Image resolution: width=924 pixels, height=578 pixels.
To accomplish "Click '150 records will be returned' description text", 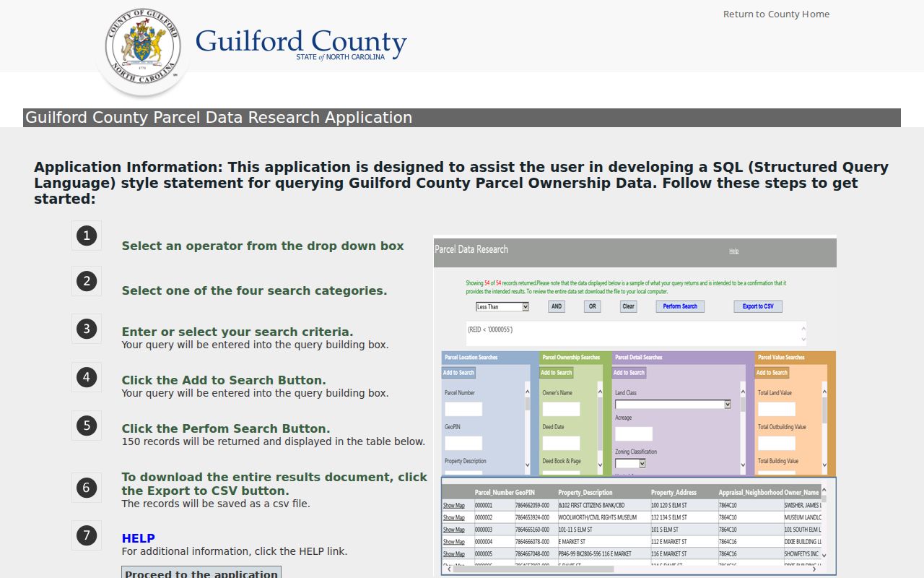I will 273,441.
